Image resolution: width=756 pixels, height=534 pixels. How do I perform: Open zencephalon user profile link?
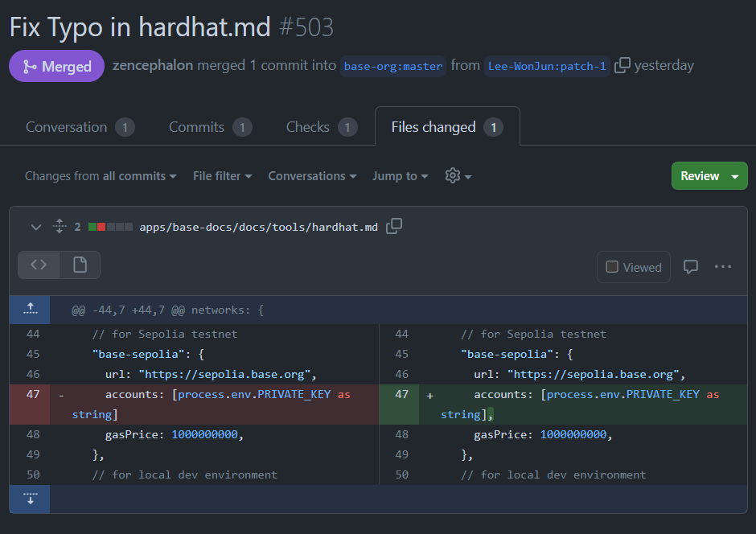click(153, 65)
